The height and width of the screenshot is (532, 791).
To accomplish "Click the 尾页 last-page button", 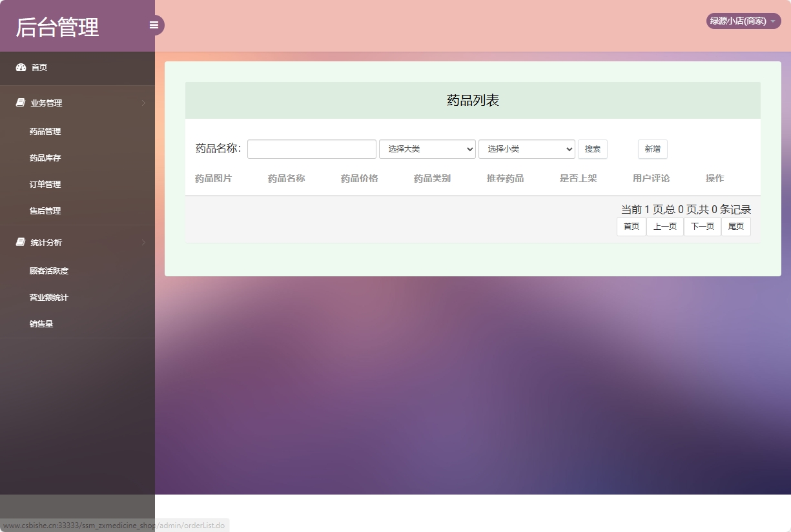I will 735,226.
